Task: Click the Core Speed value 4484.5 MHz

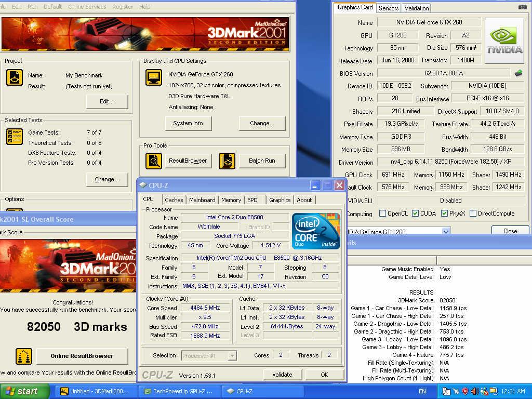Action: click(205, 308)
